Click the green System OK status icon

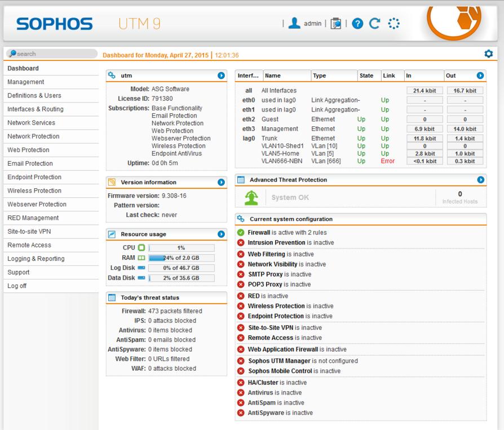pos(251,197)
